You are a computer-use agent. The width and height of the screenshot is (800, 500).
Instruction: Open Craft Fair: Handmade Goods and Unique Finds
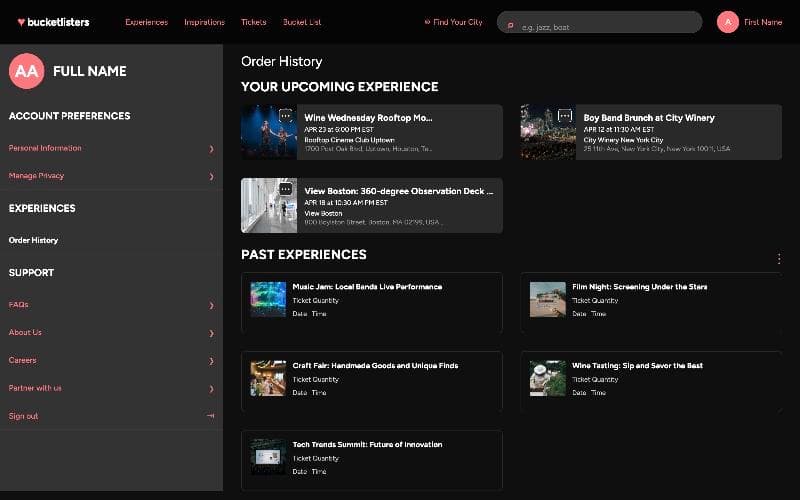(376, 365)
